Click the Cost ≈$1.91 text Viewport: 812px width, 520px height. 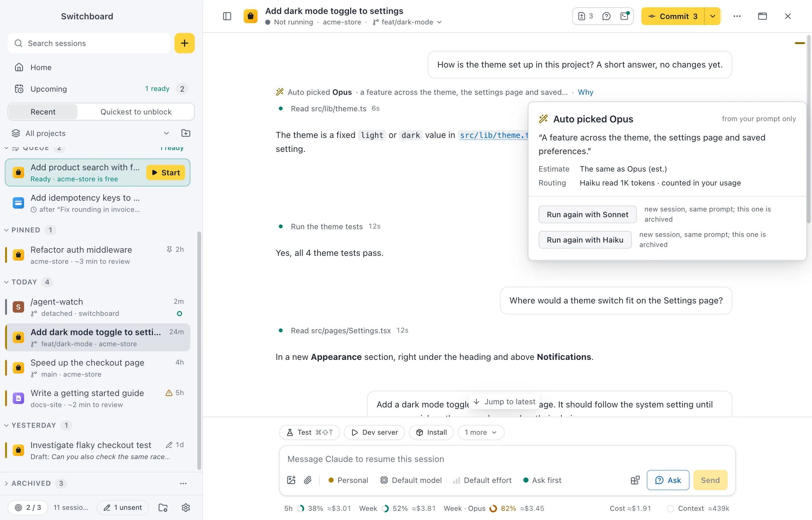(x=630, y=508)
